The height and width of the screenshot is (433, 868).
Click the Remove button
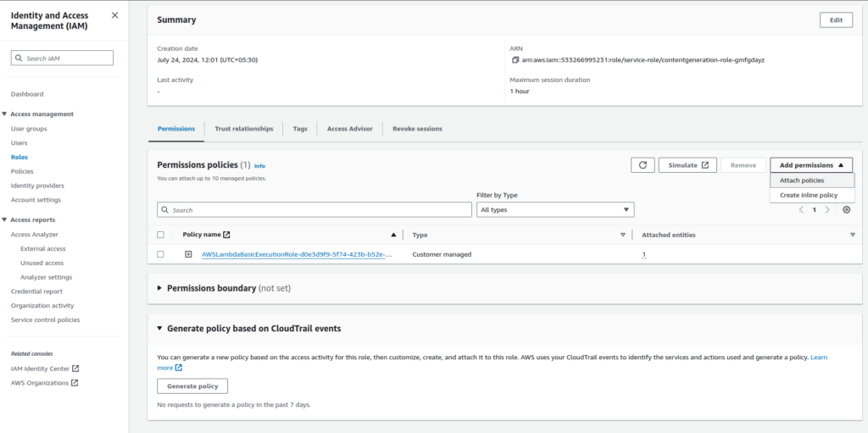click(743, 165)
